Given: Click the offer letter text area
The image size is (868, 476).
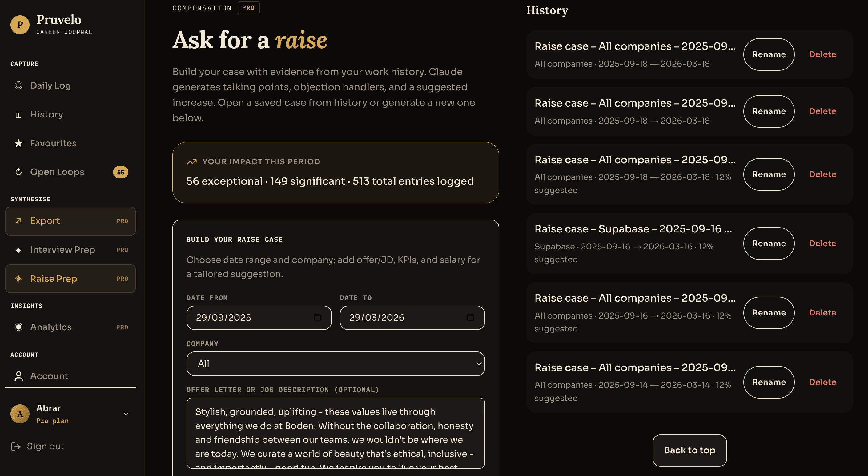Looking at the screenshot, I should coord(335,433).
